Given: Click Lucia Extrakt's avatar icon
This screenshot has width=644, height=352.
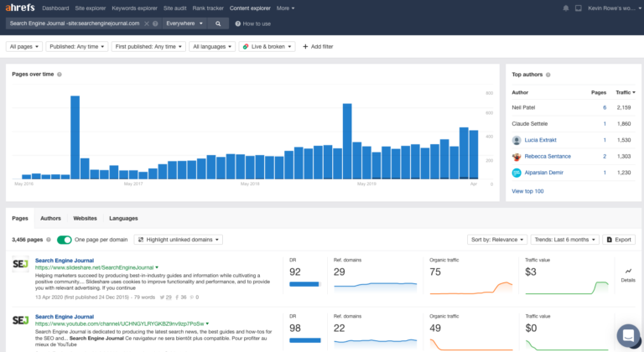Looking at the screenshot, I should tap(517, 140).
